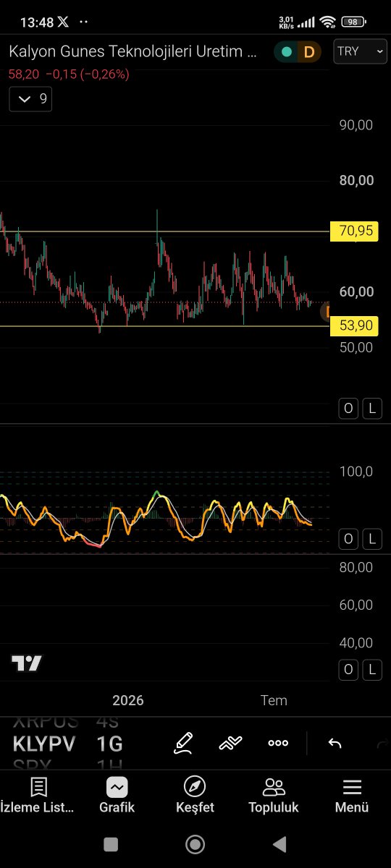Image resolution: width=391 pixels, height=868 pixels.
Task: Tap the Wi-Fi icon in the status bar
Action: pos(328,22)
